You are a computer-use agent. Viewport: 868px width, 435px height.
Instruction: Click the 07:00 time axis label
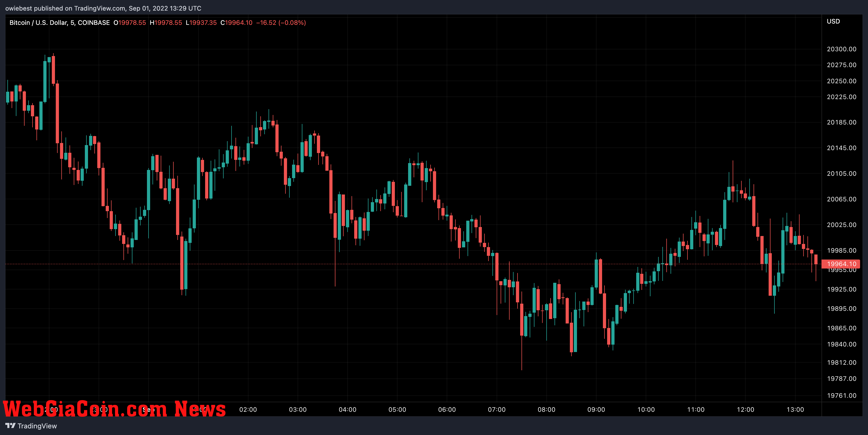pos(497,410)
